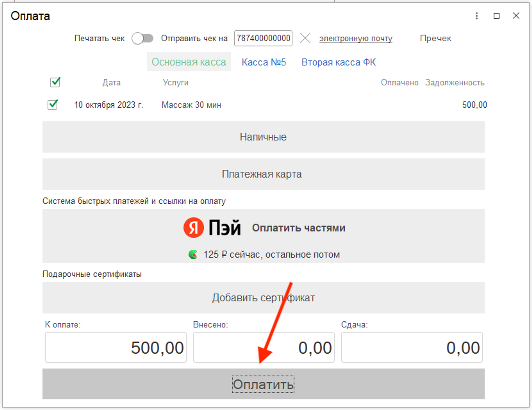Uncheck the 10 октября 2023 row checkbox
The height and width of the screenshot is (410, 532).
point(53,105)
